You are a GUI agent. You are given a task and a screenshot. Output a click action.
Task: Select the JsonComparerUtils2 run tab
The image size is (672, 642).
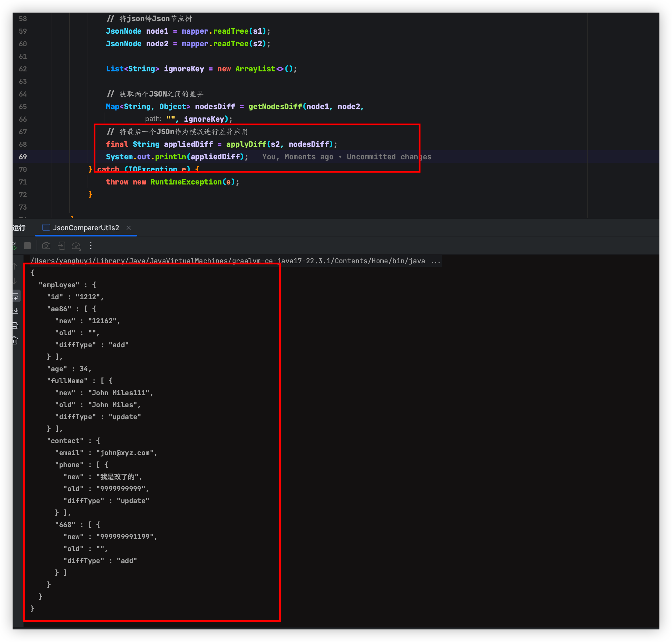(86, 228)
